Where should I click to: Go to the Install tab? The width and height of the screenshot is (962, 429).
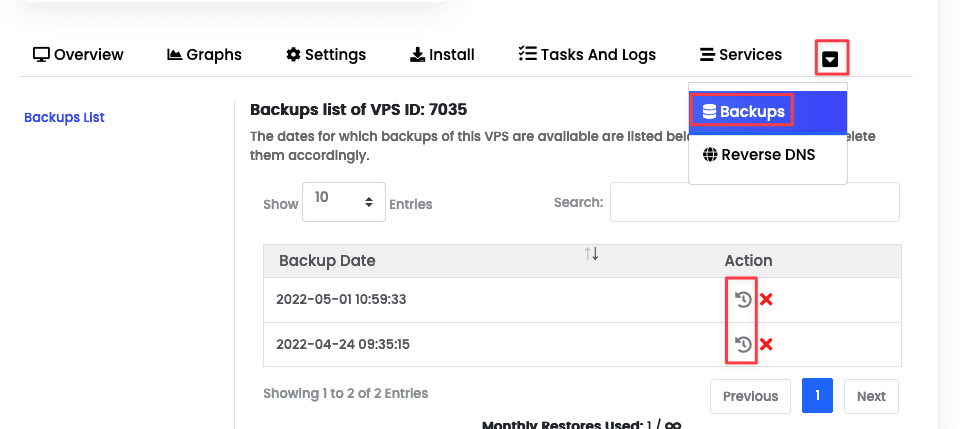(442, 55)
